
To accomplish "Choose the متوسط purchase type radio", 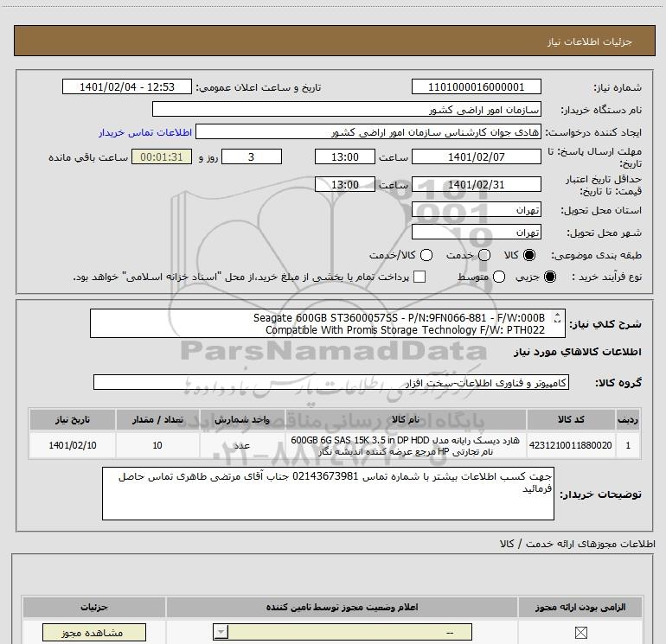I will point(499,277).
